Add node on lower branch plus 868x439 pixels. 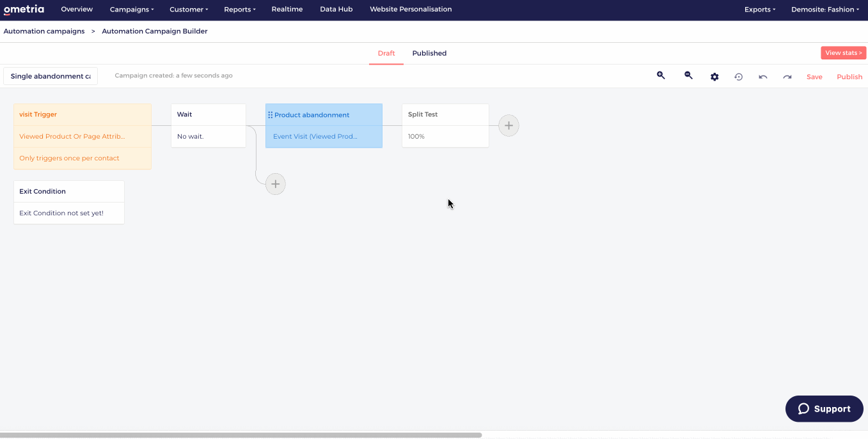[276, 184]
